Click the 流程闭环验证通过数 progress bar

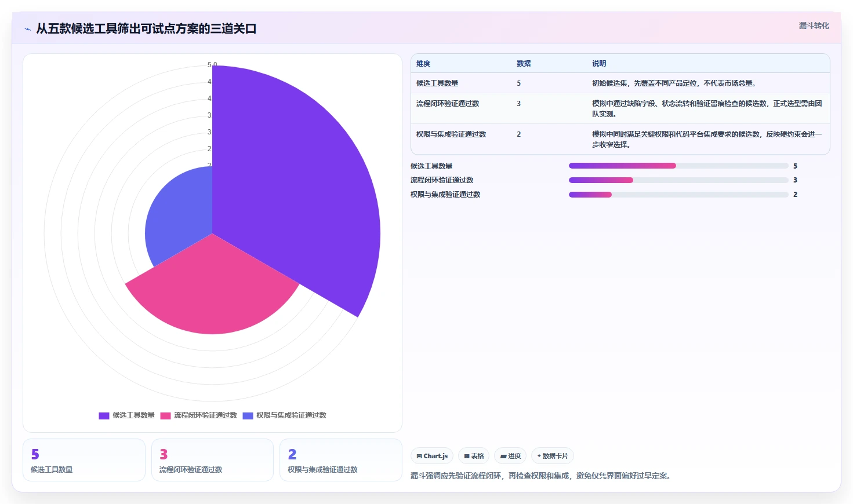click(678, 180)
